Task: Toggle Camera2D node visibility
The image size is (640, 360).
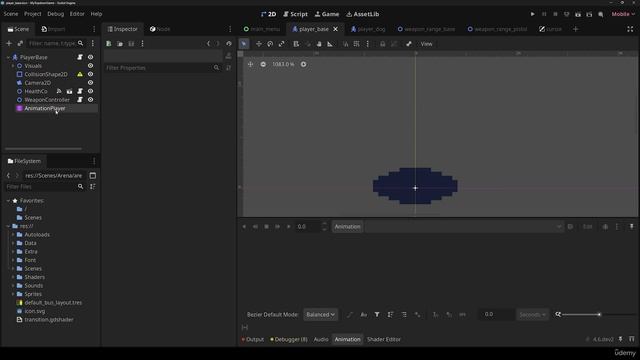Action: (91, 82)
